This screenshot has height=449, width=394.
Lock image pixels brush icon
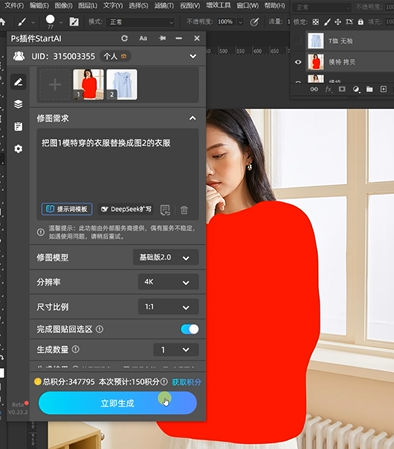coord(327,22)
